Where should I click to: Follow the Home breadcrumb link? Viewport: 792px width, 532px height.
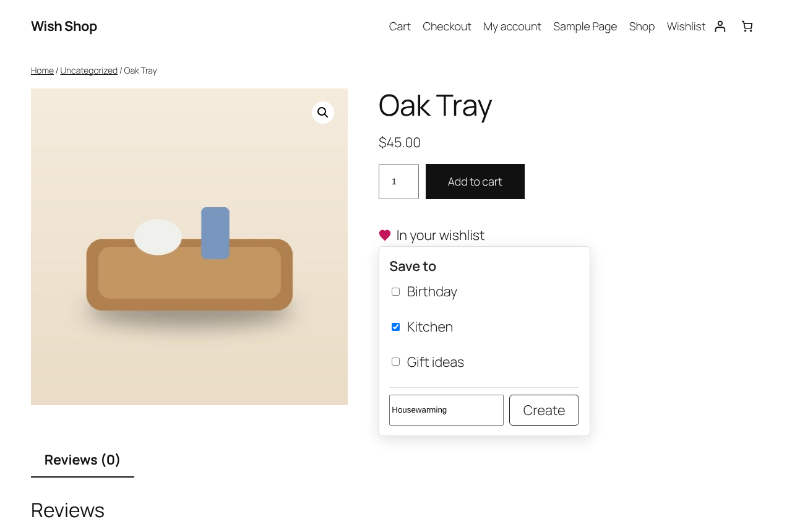coord(42,71)
